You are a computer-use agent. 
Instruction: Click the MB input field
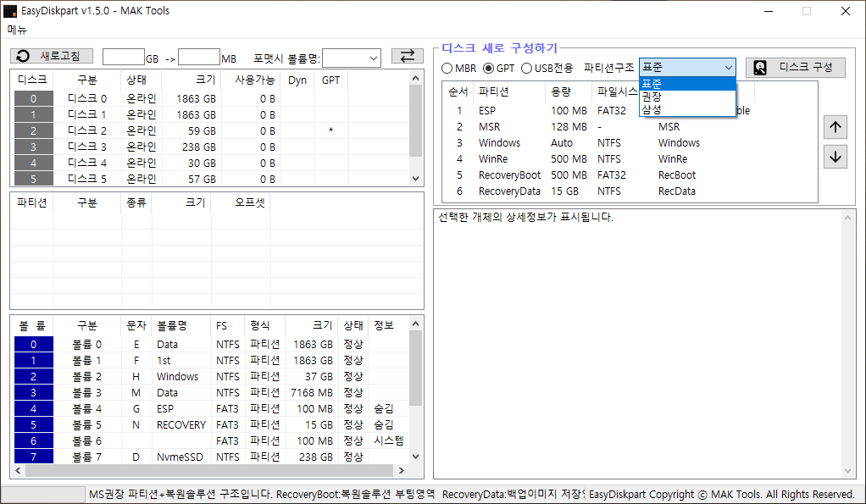[x=199, y=57]
